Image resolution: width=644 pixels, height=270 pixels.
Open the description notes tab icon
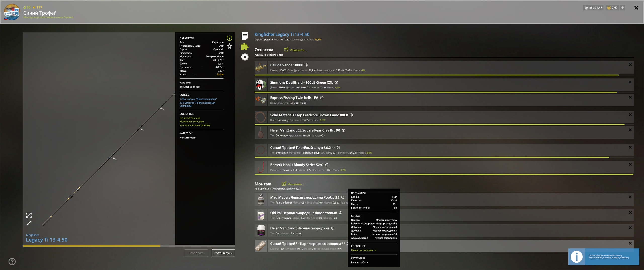tap(245, 36)
